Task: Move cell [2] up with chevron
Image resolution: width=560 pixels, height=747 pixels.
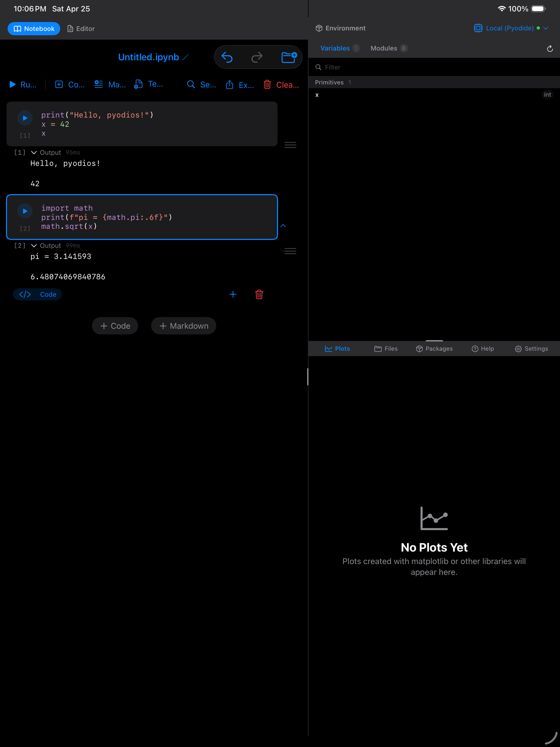Action: point(283,226)
